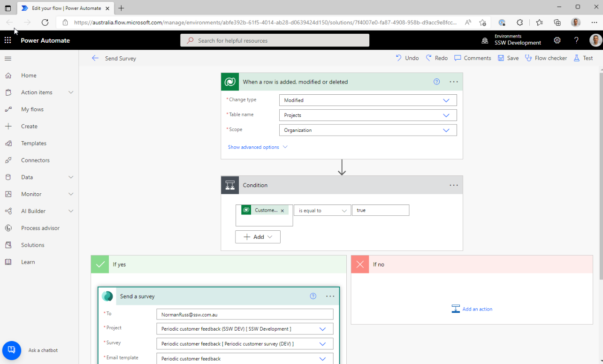Expand the 'is equal to' operator dropdown
The image size is (603, 364).
coord(322,211)
